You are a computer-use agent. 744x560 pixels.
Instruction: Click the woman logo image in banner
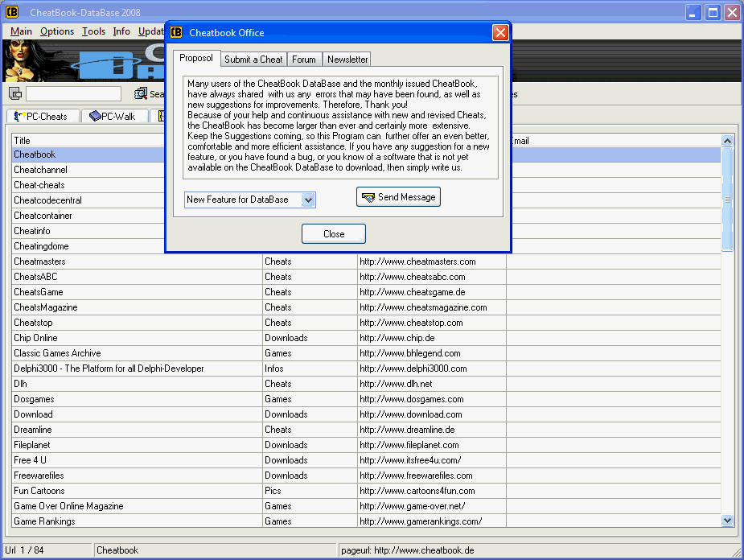click(x=28, y=61)
